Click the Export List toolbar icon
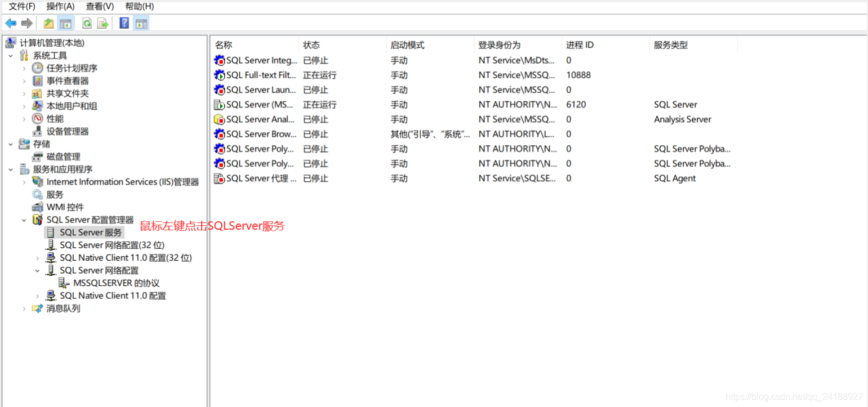This screenshot has width=868, height=407. click(x=103, y=23)
